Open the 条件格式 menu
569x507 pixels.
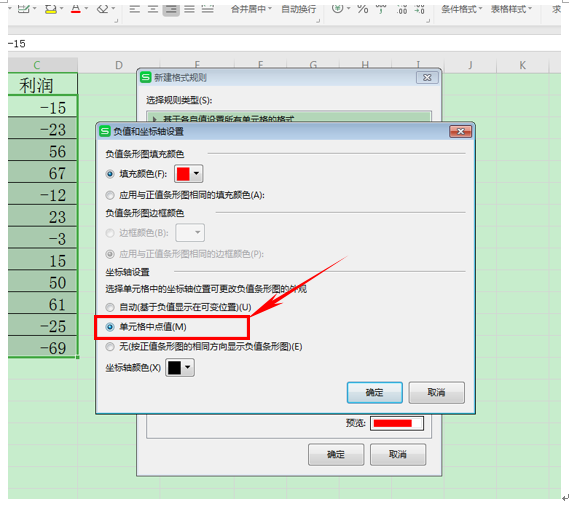(x=462, y=9)
